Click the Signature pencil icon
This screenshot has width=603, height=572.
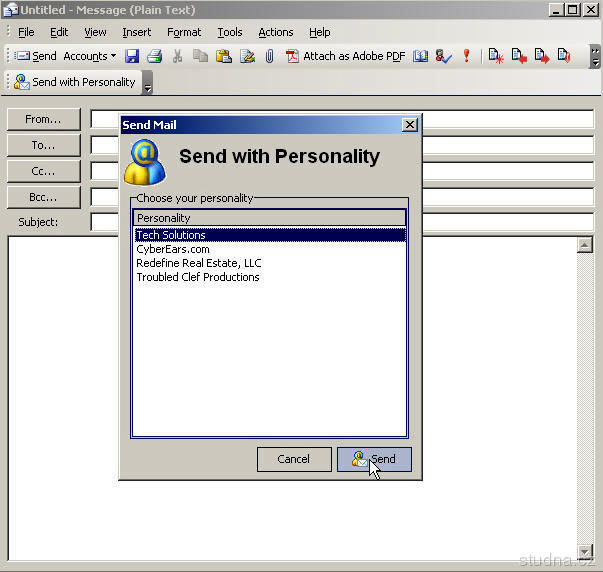pos(247,56)
